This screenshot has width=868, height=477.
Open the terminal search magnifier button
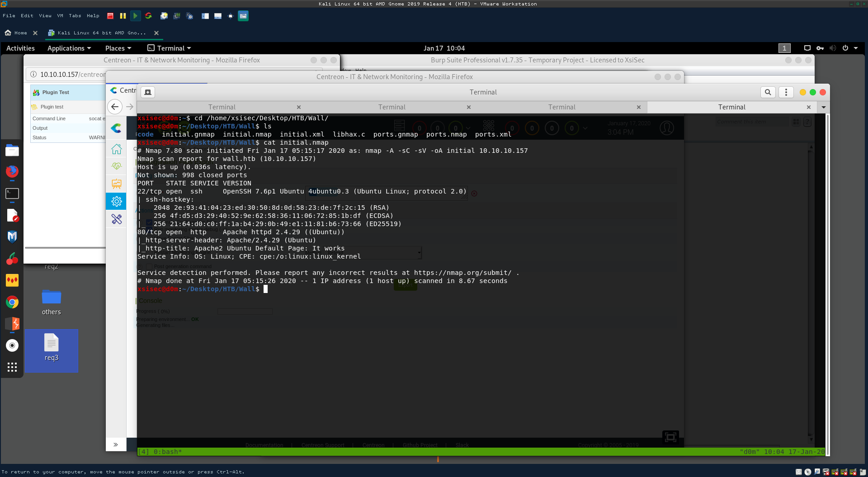coord(768,92)
